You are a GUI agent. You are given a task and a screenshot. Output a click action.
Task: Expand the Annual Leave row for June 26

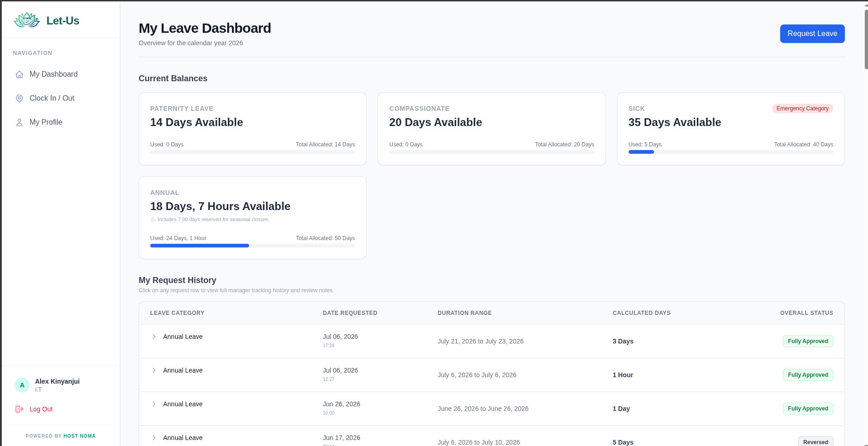(x=154, y=404)
